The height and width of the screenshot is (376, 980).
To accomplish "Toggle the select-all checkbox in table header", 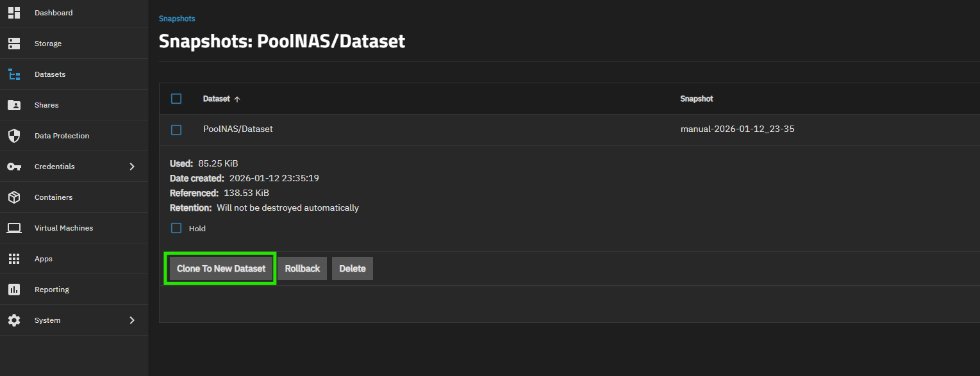I will (x=176, y=99).
